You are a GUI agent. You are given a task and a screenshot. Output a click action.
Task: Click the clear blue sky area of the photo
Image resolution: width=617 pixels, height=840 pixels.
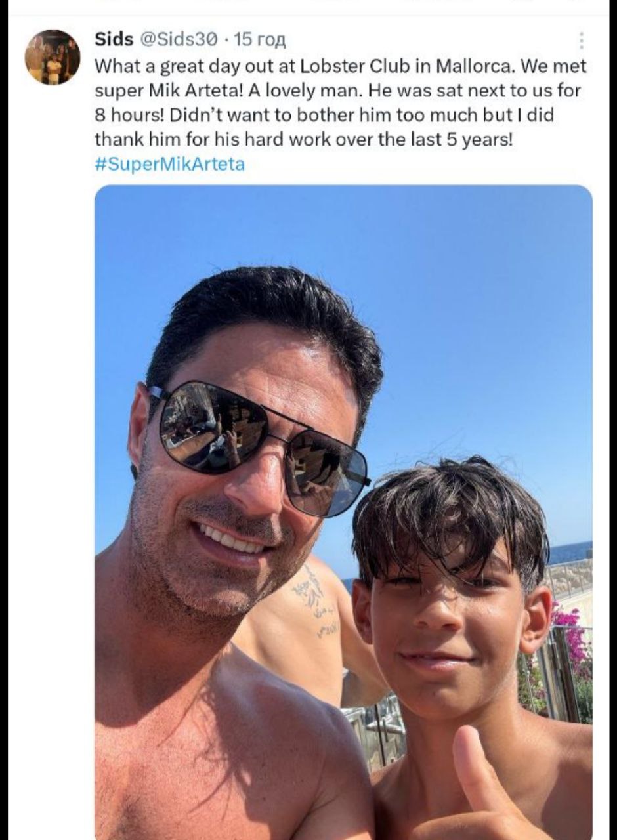(459, 295)
